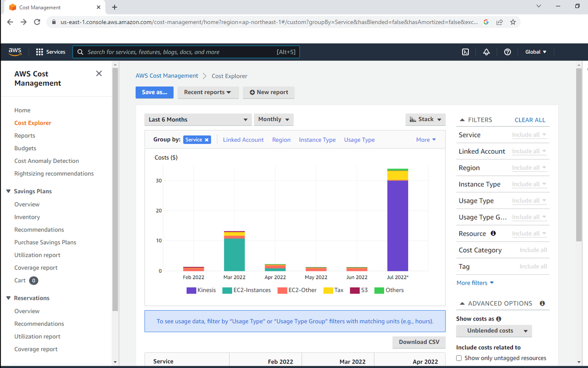The height and width of the screenshot is (368, 588).
Task: Open the help question mark menu
Action: [508, 52]
